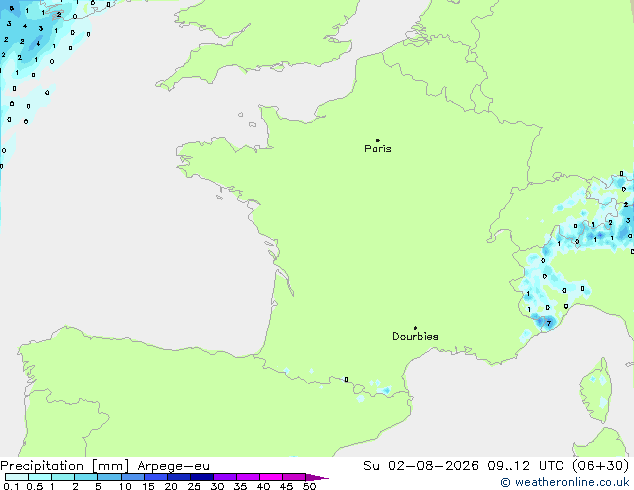Click the '(06+30)' run offset text
This screenshot has width=634, height=490.
pos(601,465)
